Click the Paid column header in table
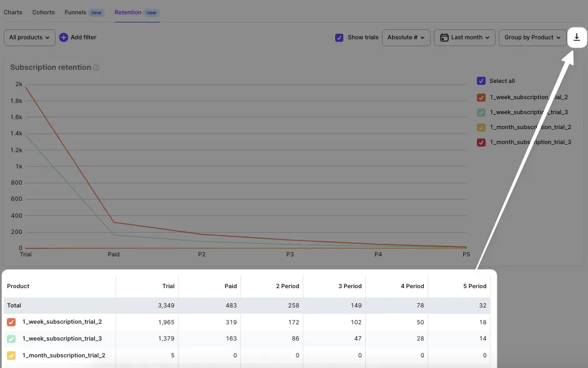Image resolution: width=588 pixels, height=368 pixels. (230, 286)
